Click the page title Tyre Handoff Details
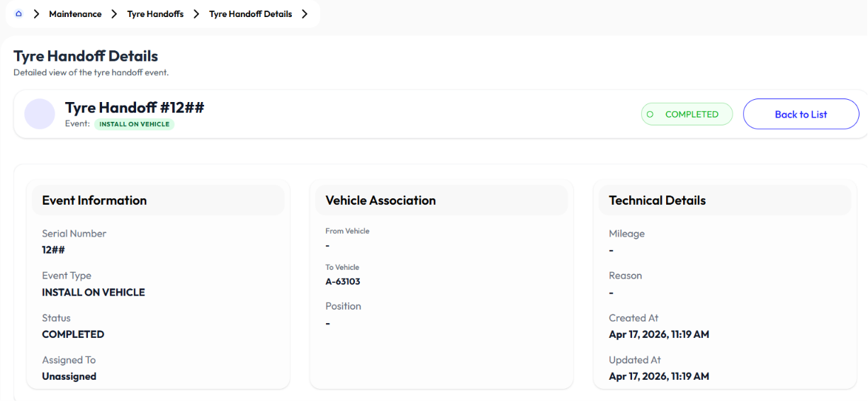 point(86,56)
